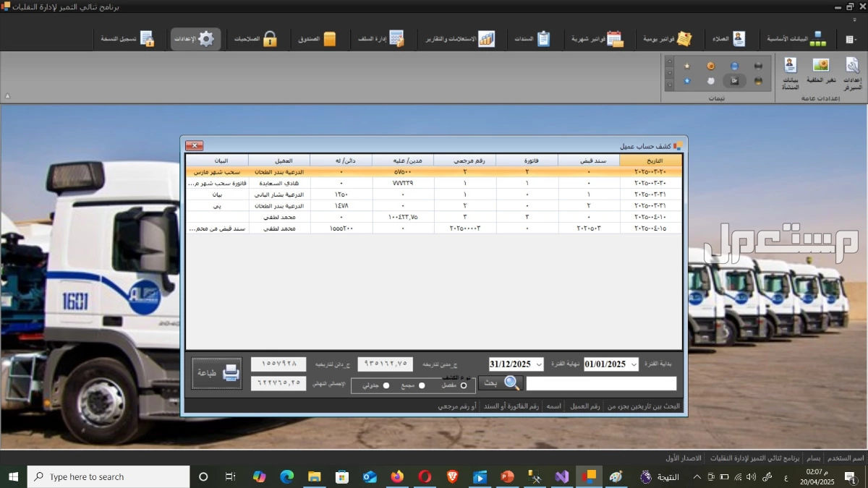Click reference number ٢٠٢٥٠٠٠٠٣ cell
This screenshot has height=488, width=868.
pos(465,228)
